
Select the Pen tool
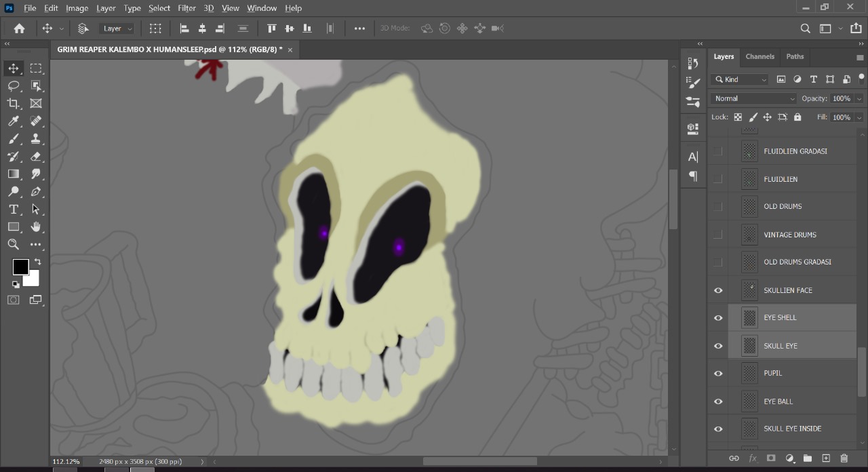click(x=36, y=191)
